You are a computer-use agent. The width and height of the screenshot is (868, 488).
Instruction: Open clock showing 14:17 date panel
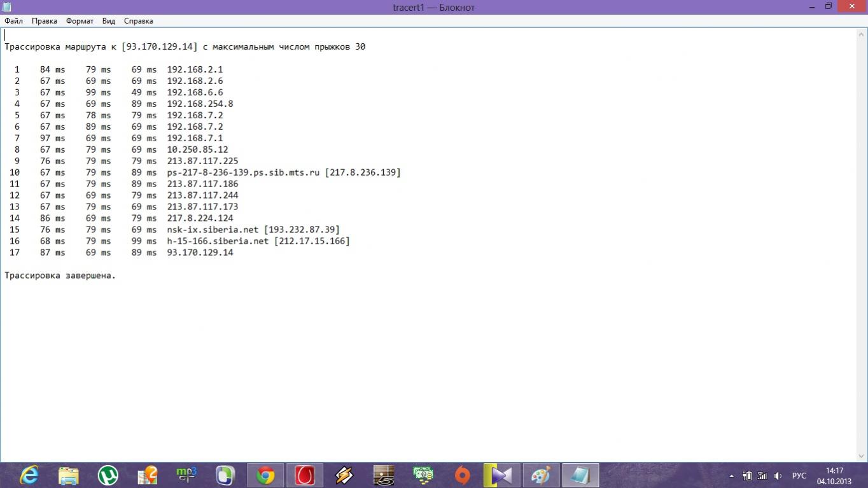click(834, 476)
